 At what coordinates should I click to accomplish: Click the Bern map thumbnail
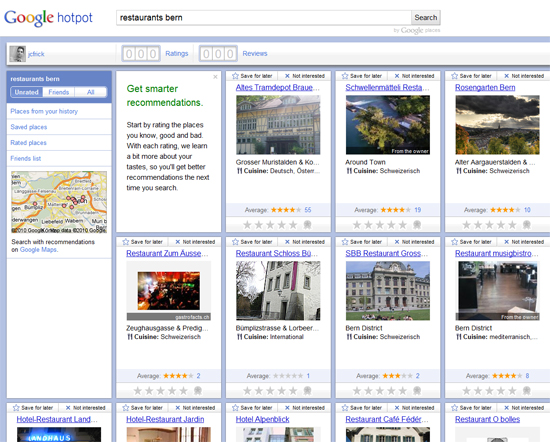(x=59, y=202)
